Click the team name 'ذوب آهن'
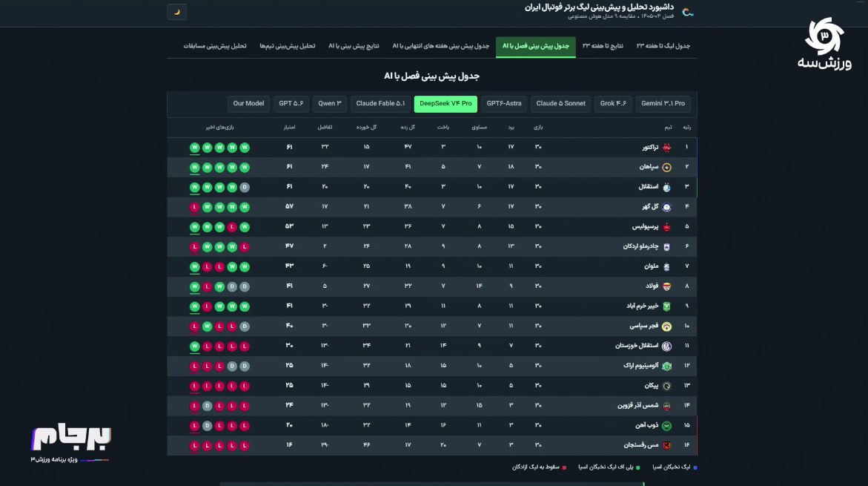Viewport: 868px width, 486px height. pyautogui.click(x=646, y=426)
